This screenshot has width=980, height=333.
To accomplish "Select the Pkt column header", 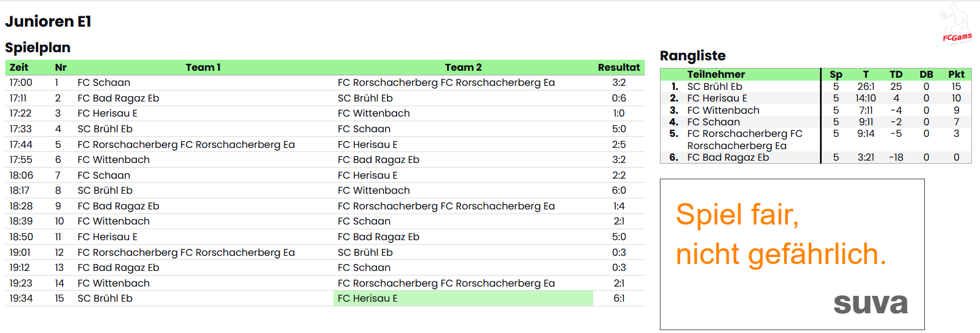I will tap(956, 74).
